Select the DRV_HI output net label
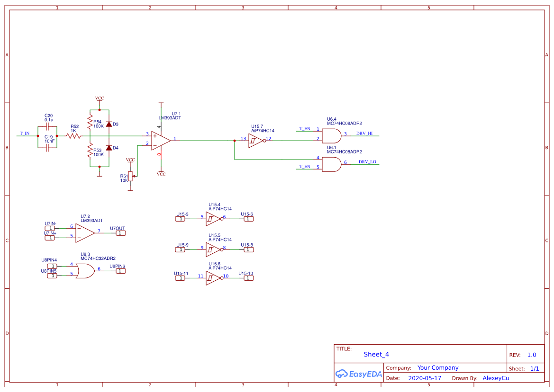554x392 pixels. click(365, 134)
